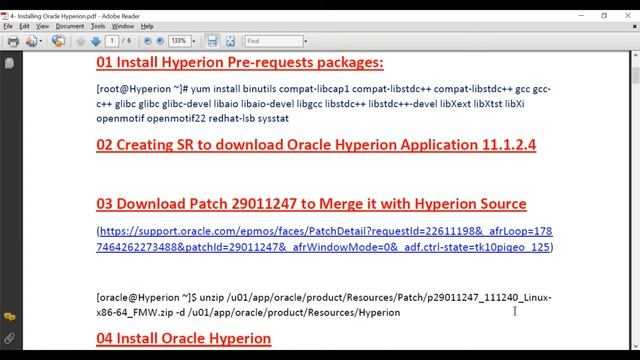The height and width of the screenshot is (360, 640).
Task: Restore down the Adobe Reader window
Action: tap(604, 16)
